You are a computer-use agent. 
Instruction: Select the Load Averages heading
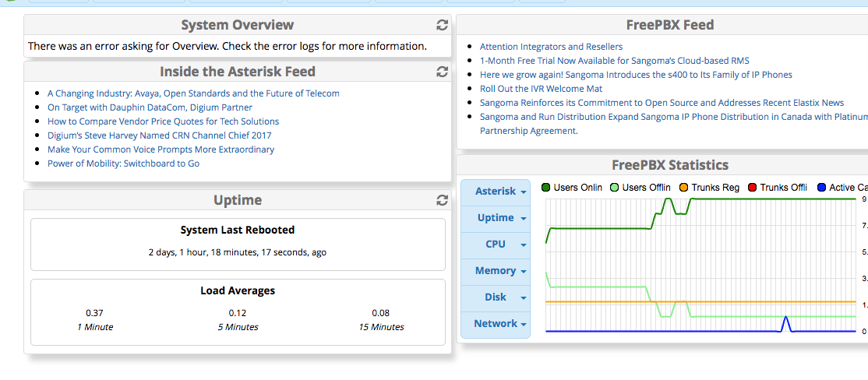[238, 290]
